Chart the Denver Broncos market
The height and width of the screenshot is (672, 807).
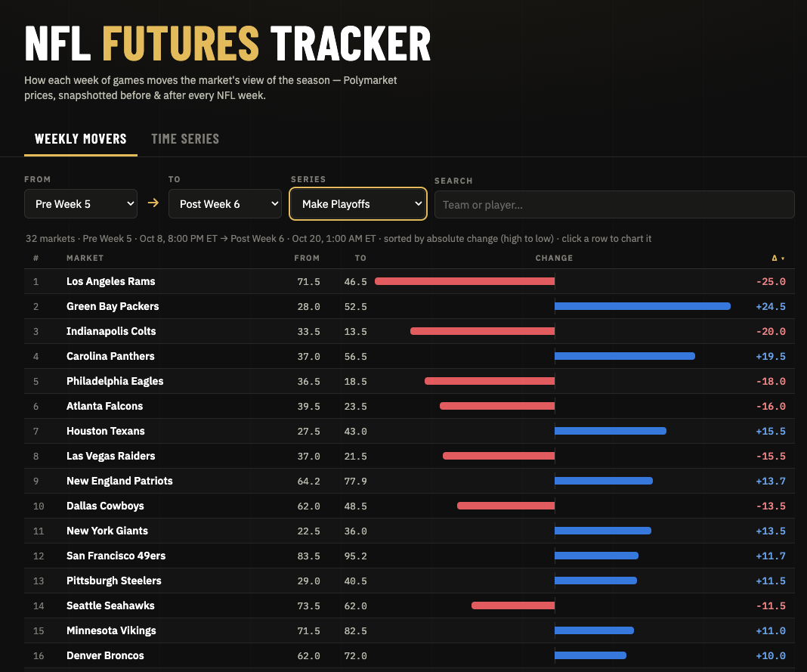click(x=409, y=655)
